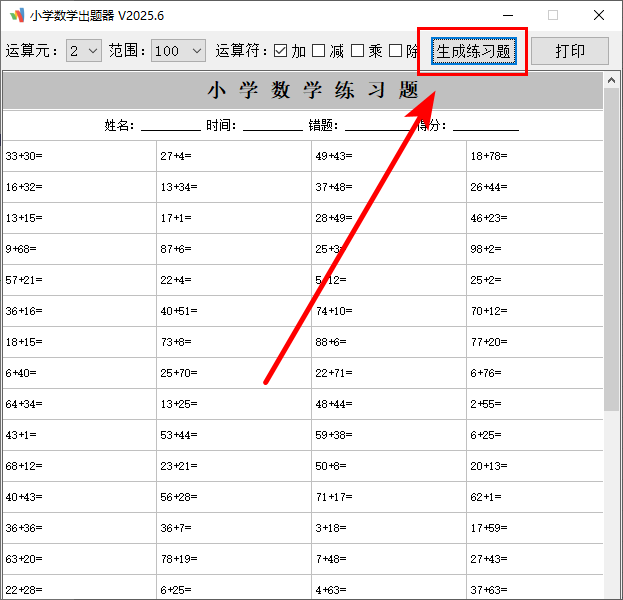Select the cell 74+10=

(x=389, y=311)
